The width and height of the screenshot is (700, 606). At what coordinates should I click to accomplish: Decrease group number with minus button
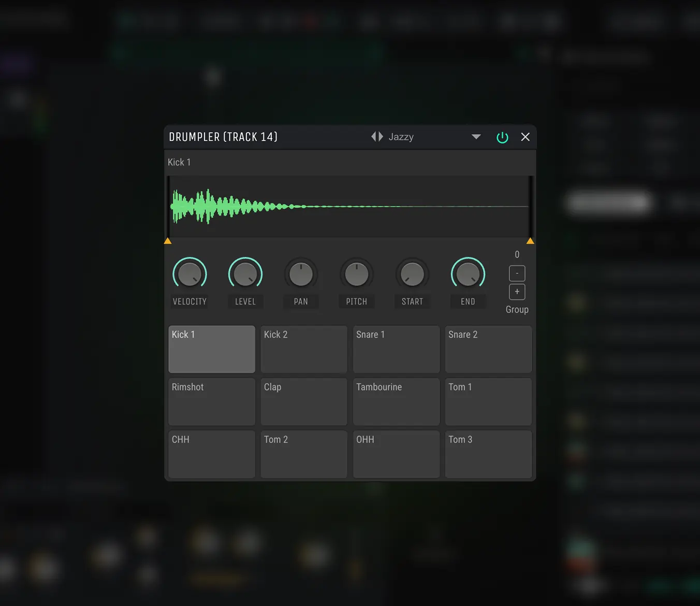click(517, 273)
